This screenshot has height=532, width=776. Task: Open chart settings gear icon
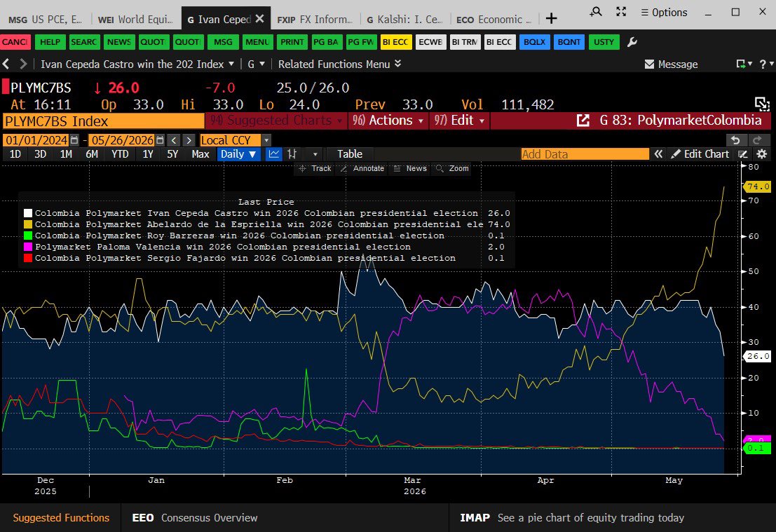[762, 154]
